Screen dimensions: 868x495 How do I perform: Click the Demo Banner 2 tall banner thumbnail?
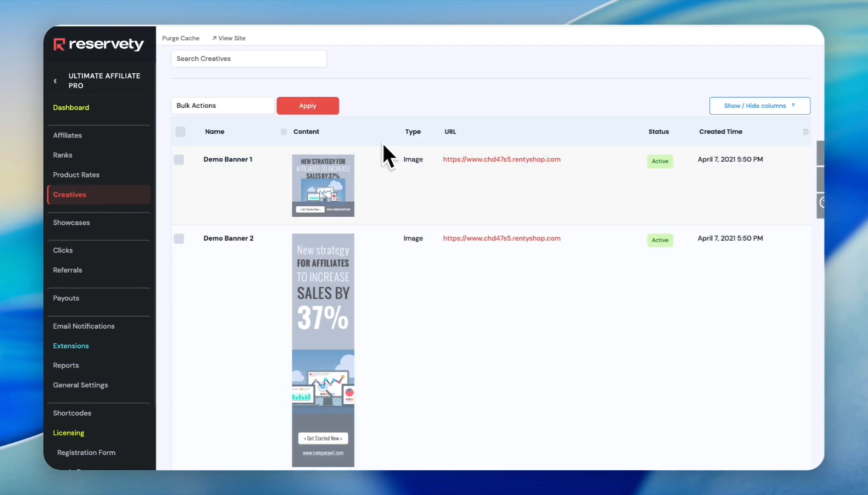click(x=323, y=350)
